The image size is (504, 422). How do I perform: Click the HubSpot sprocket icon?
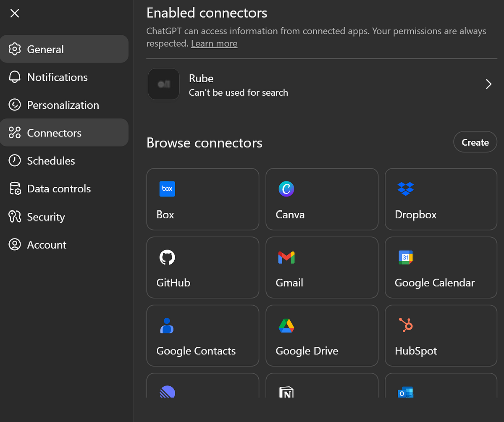pos(406,325)
